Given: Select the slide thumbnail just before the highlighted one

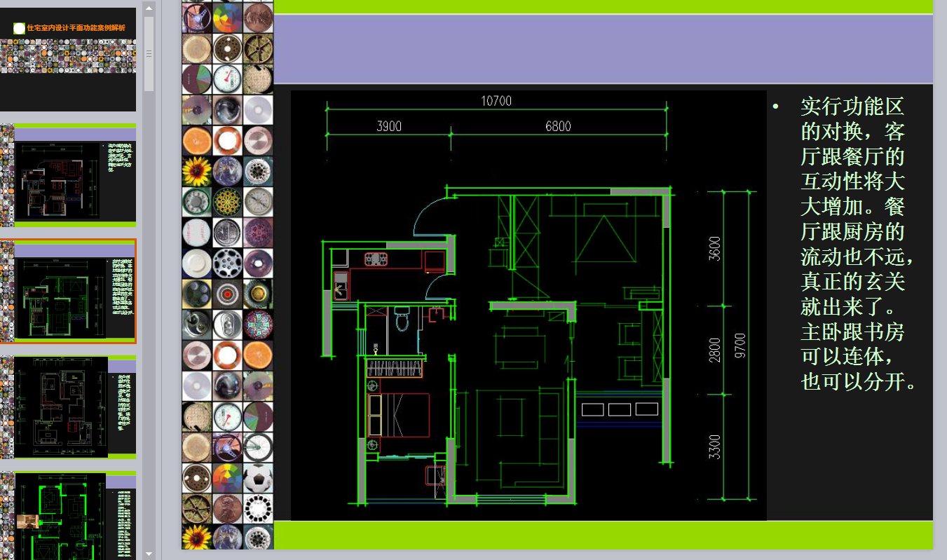Looking at the screenshot, I should 68,175.
